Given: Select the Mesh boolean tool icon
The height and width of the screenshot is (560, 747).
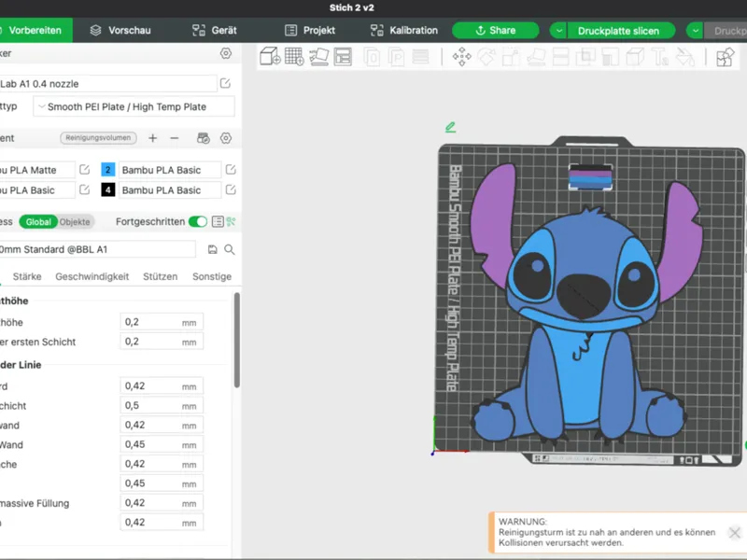Looking at the screenshot, I should (x=585, y=57).
